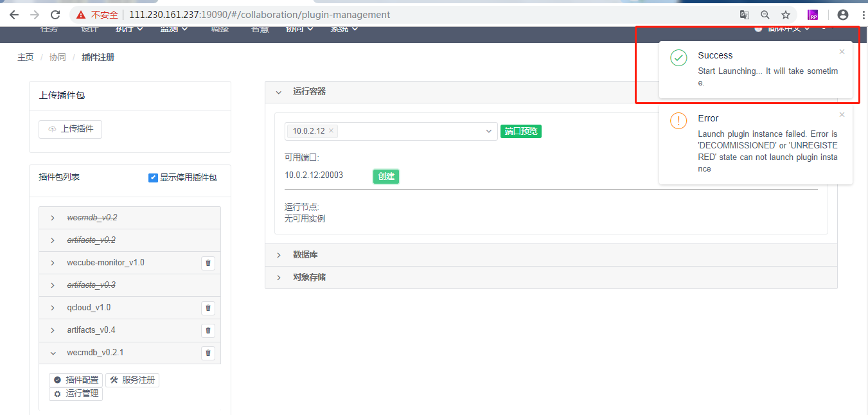
Task: Enable the 显示停用插件包 checkbox
Action: pos(153,177)
